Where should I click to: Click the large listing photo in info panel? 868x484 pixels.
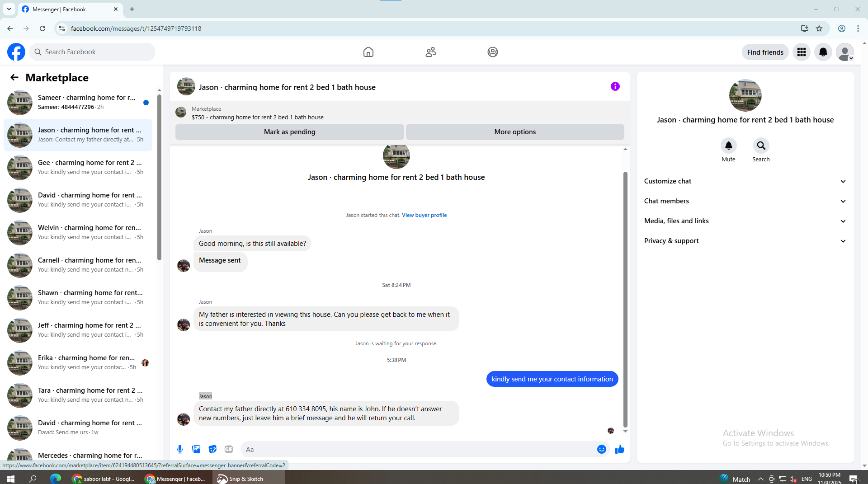745,95
